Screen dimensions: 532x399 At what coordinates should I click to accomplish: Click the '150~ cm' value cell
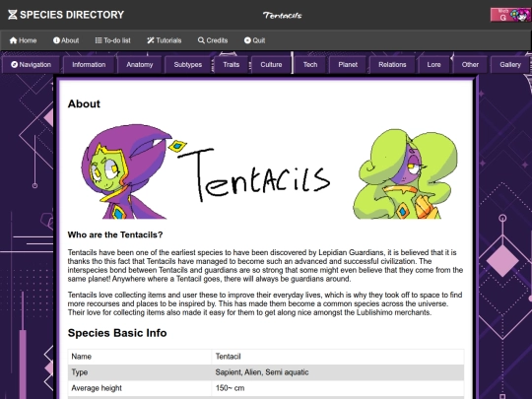coord(338,388)
